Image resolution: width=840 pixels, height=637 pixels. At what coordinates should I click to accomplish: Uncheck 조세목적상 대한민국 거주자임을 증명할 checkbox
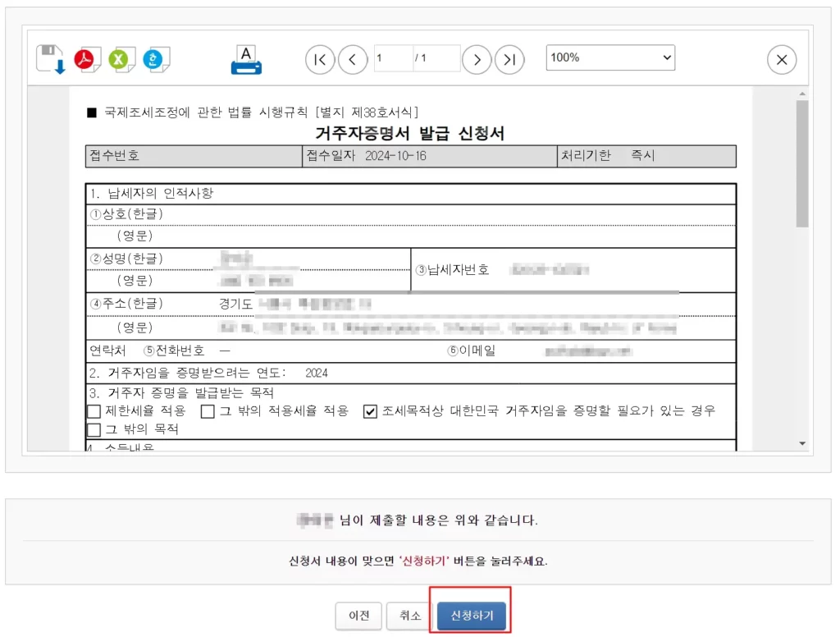370,411
